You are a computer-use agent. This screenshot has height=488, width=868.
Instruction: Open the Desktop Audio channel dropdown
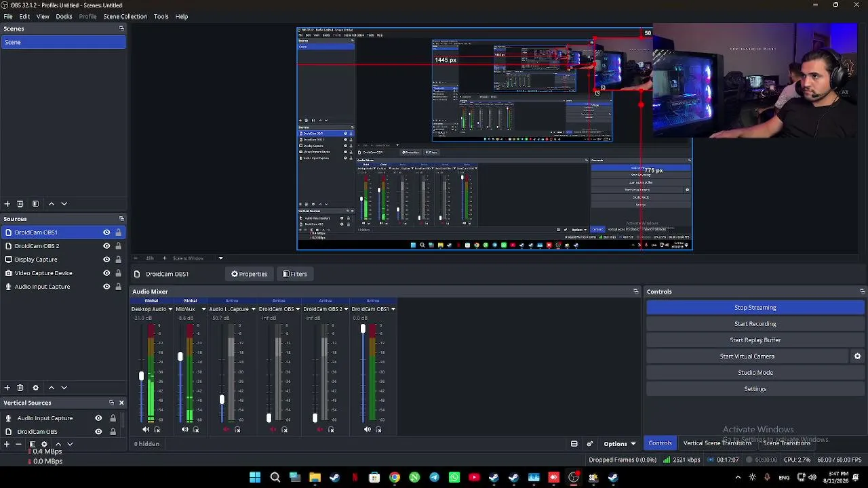(x=170, y=309)
